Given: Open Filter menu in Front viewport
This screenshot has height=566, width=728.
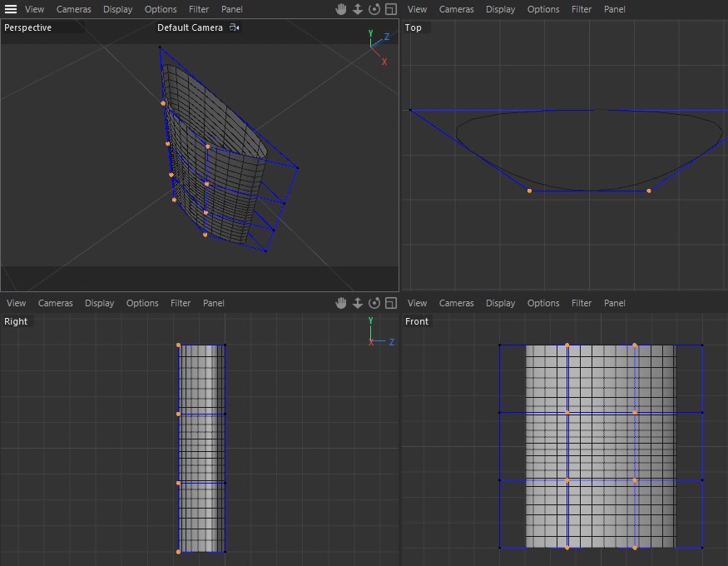Looking at the screenshot, I should point(582,303).
